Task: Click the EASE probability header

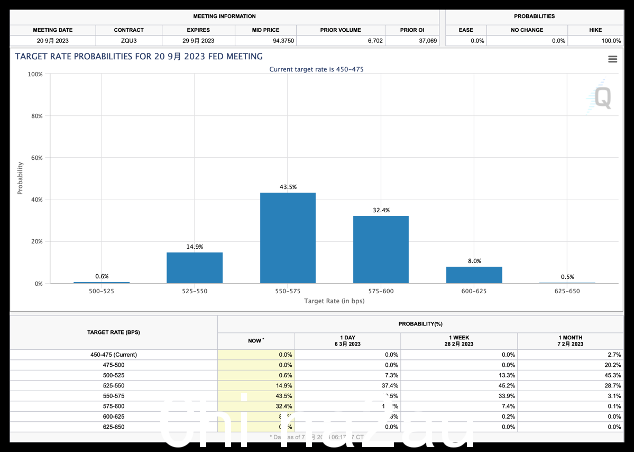Action: click(466, 30)
